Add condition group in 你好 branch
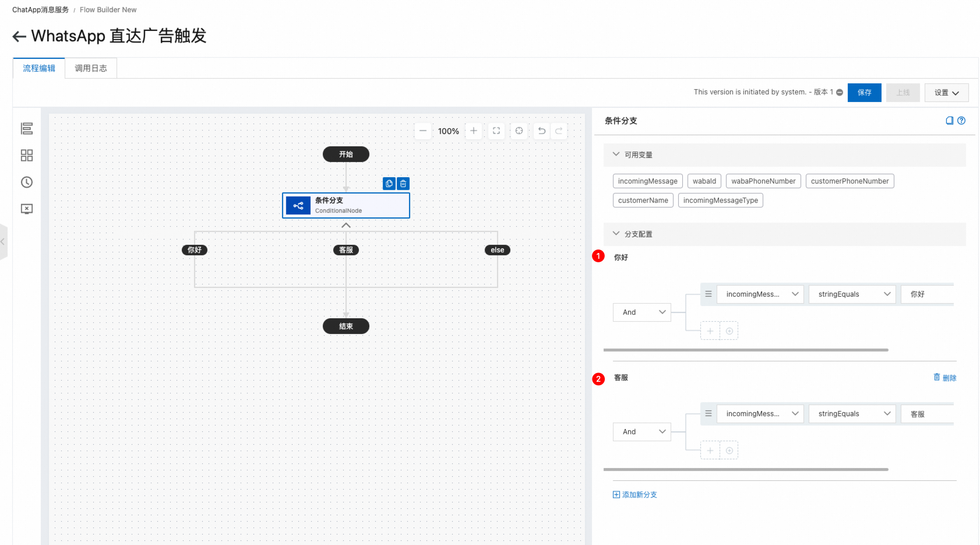Screen dimensions: 980x545 [x=729, y=331]
